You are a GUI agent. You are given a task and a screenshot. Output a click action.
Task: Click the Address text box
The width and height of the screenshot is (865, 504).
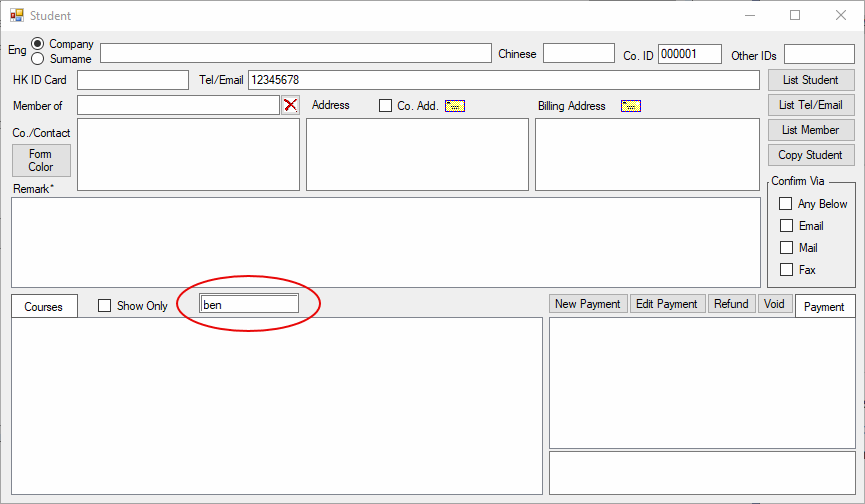coord(417,154)
